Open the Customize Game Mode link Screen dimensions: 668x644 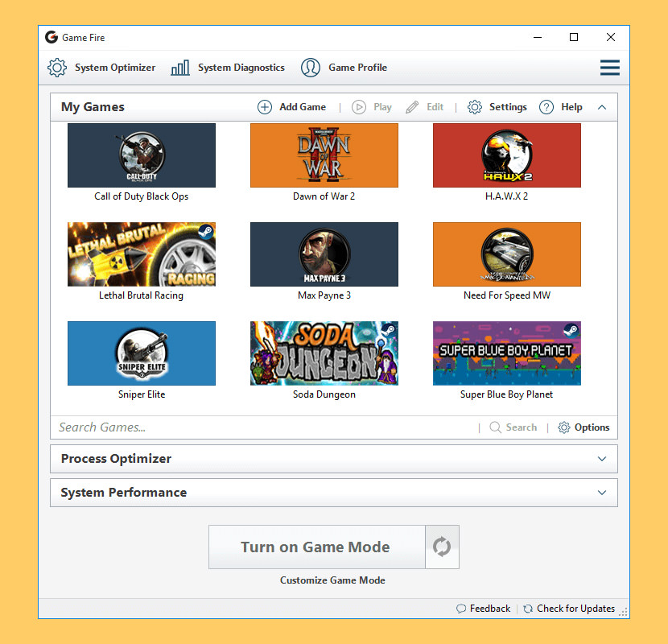(332, 580)
